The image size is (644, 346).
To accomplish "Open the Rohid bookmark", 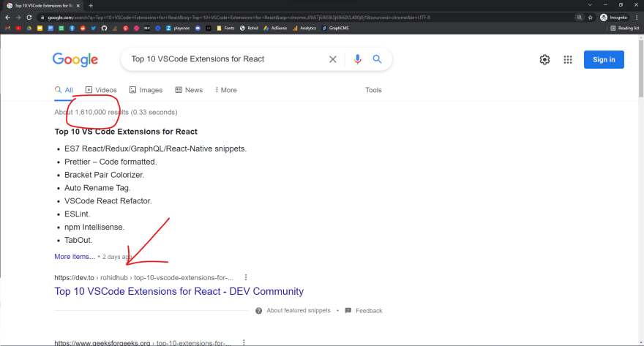I will click(249, 29).
